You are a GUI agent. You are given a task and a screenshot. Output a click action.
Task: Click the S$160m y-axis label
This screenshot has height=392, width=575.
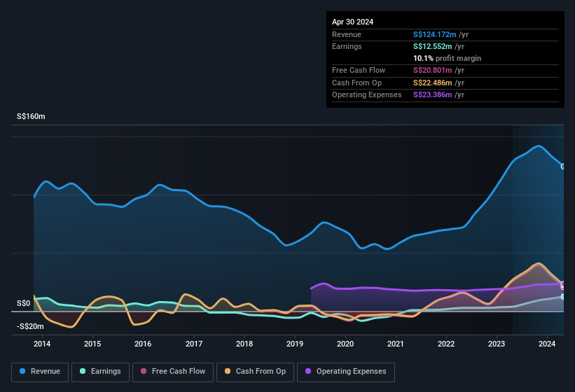pos(31,117)
